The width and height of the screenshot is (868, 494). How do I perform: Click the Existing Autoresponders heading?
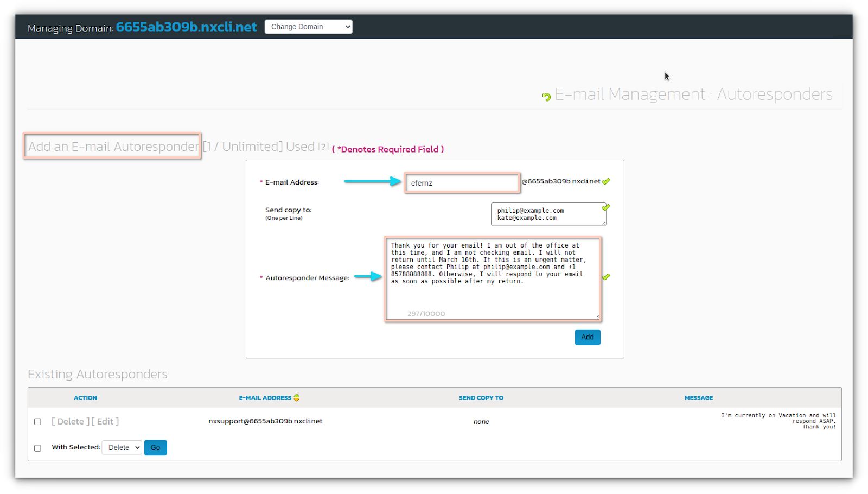click(98, 374)
